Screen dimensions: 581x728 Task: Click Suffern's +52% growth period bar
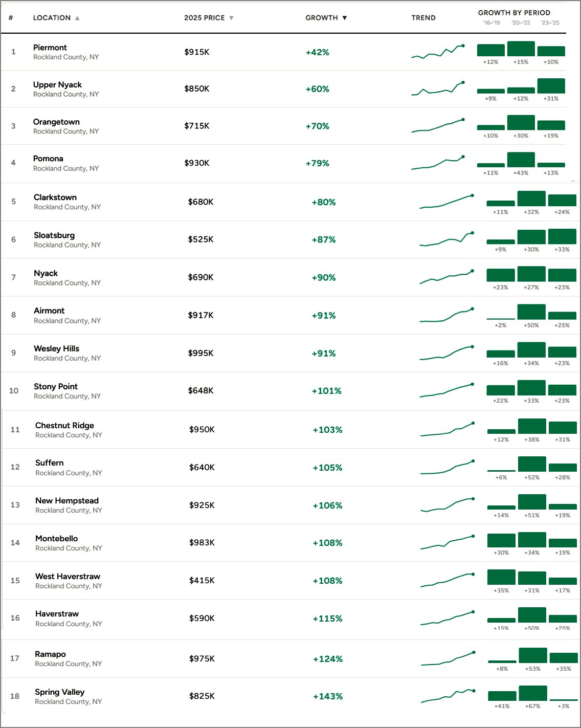532,464
